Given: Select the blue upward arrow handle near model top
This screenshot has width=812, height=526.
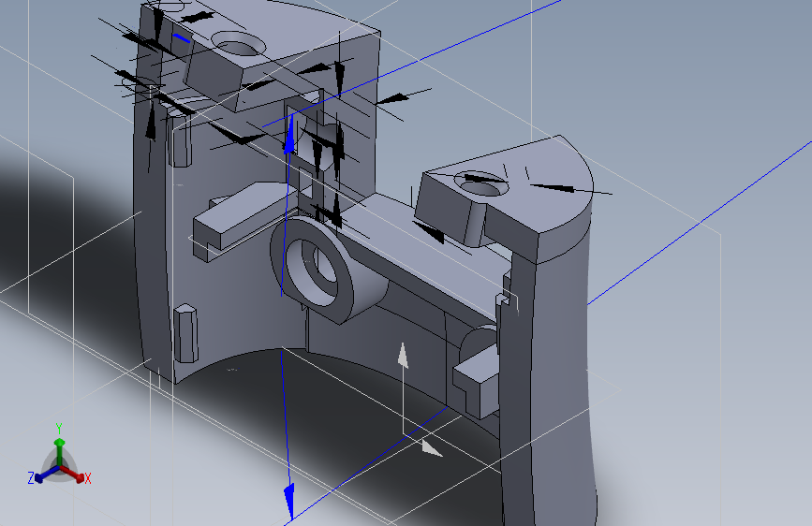Looking at the screenshot, I should pos(289,135).
